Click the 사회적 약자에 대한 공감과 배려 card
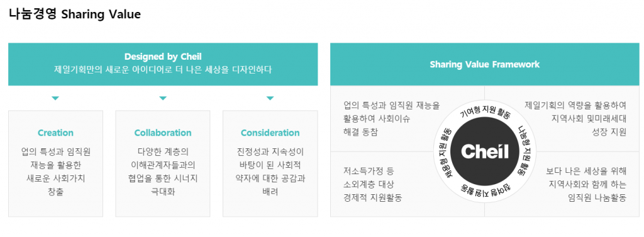The image size is (644, 237). point(270,163)
